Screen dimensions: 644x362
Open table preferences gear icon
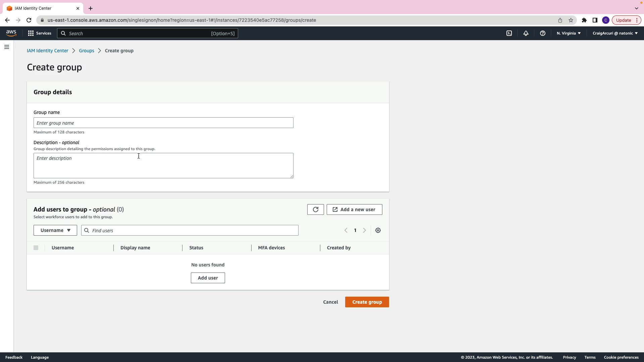click(x=378, y=230)
